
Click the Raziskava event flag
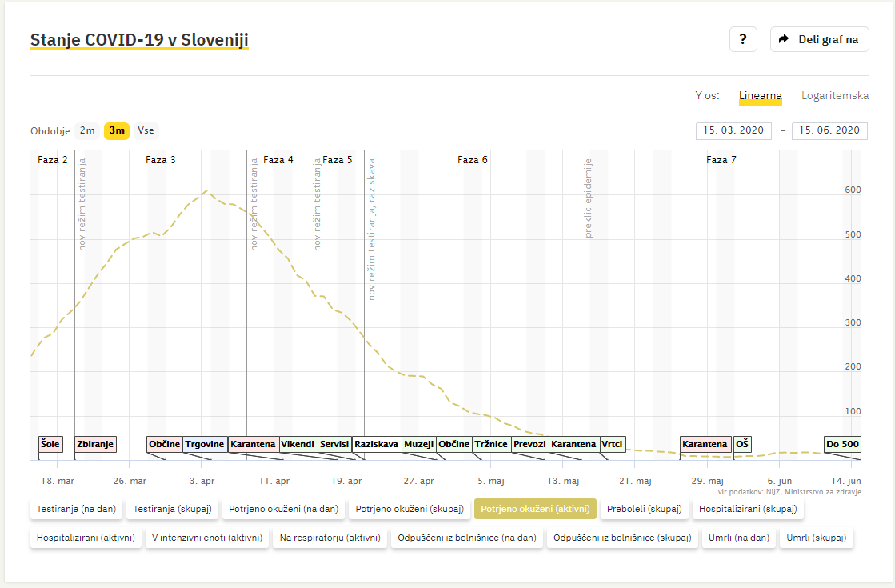click(x=376, y=444)
